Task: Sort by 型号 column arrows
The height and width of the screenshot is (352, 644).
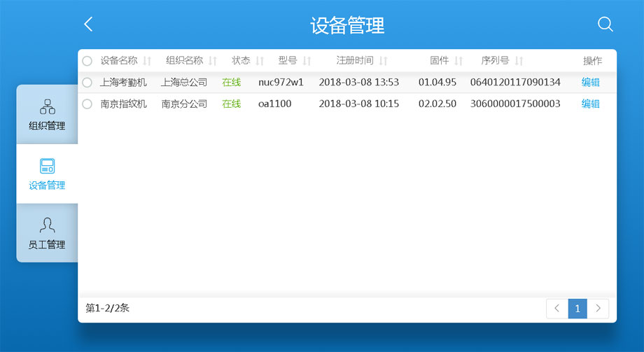Action: point(307,61)
